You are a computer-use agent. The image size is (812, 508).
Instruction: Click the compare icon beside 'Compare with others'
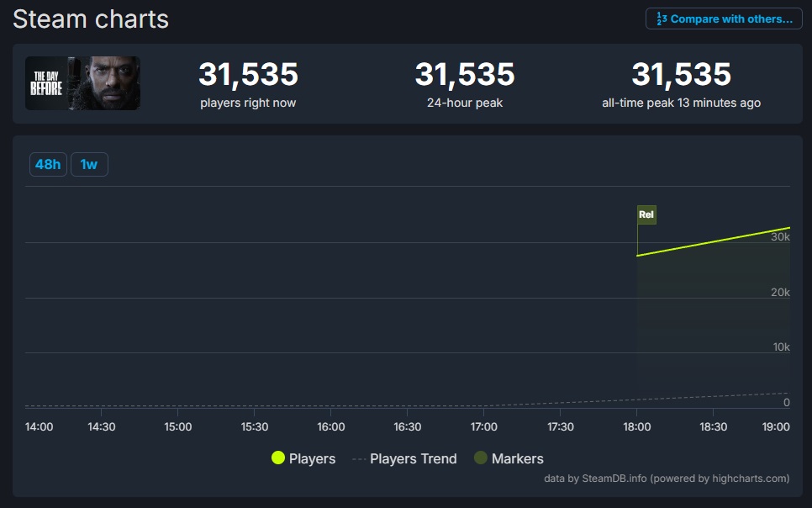662,19
